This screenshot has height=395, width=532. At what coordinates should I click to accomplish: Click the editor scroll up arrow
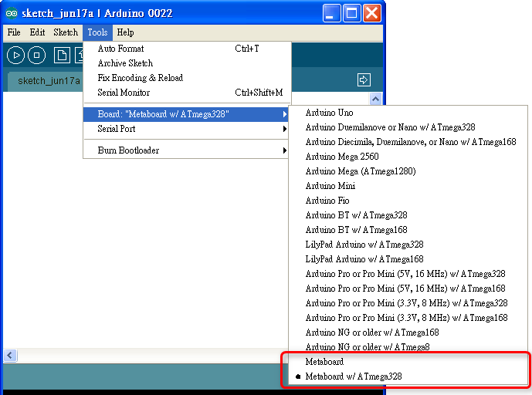(x=375, y=99)
